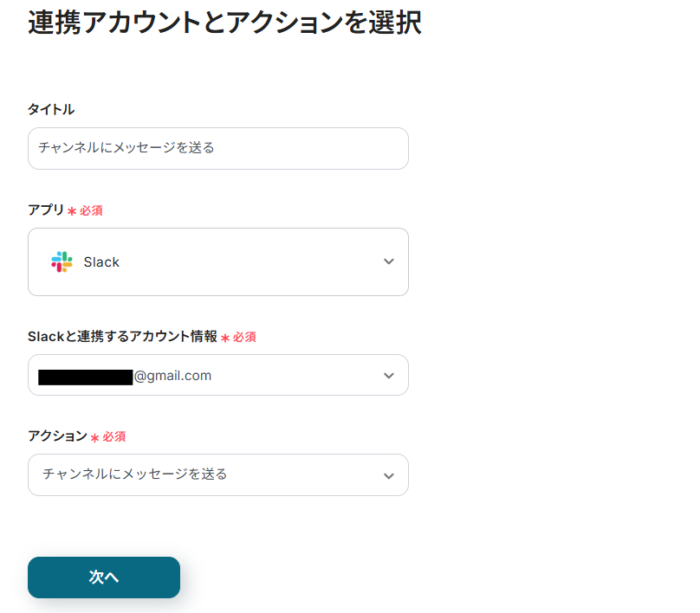Click the Slackと連携するアカウント情報 label
The image size is (700, 613).
(122, 337)
